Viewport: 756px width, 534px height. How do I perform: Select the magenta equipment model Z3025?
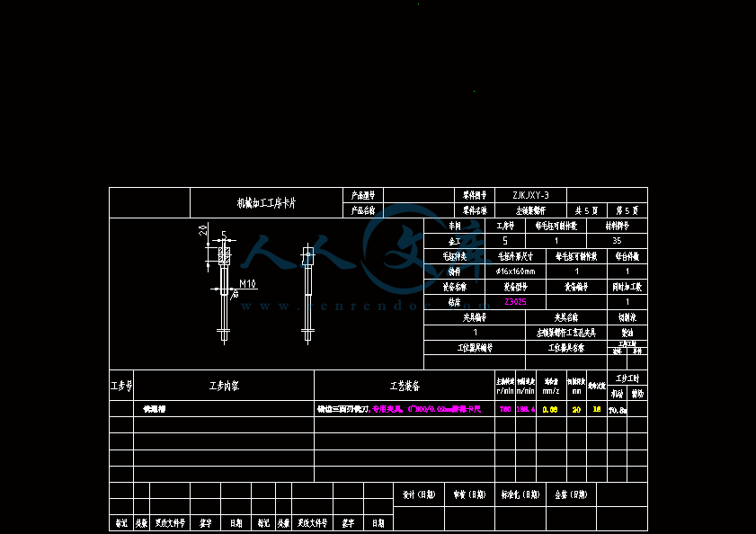pyautogui.click(x=515, y=302)
